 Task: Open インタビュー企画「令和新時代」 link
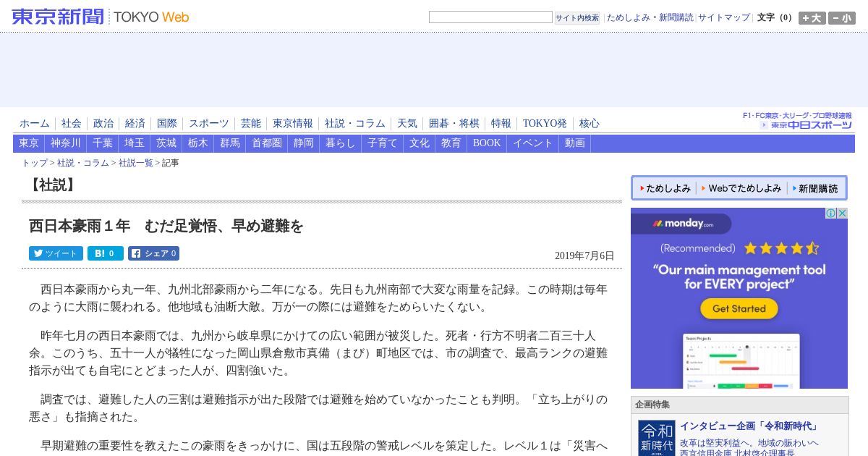coord(749,426)
